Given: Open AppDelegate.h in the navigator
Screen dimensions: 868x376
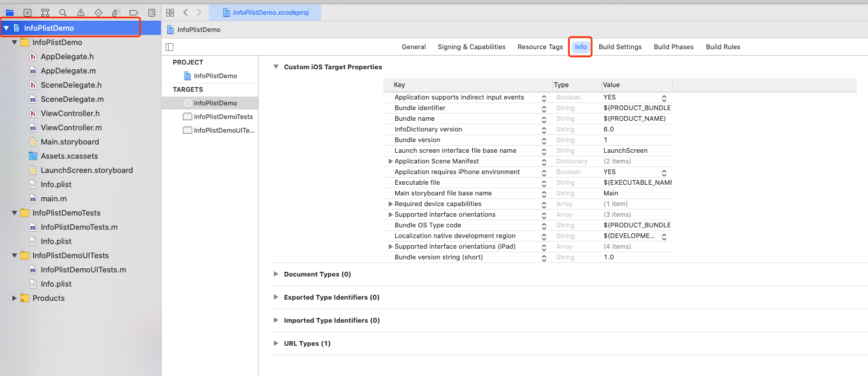Looking at the screenshot, I should pyautogui.click(x=67, y=56).
